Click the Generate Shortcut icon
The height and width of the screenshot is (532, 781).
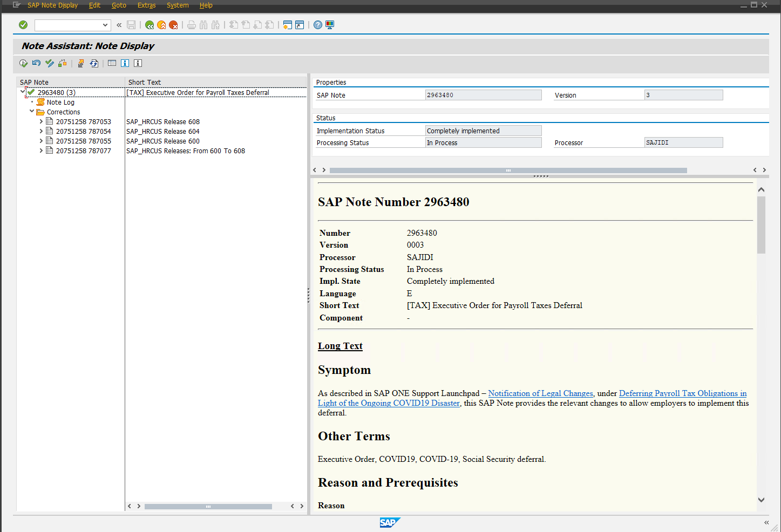click(x=300, y=25)
